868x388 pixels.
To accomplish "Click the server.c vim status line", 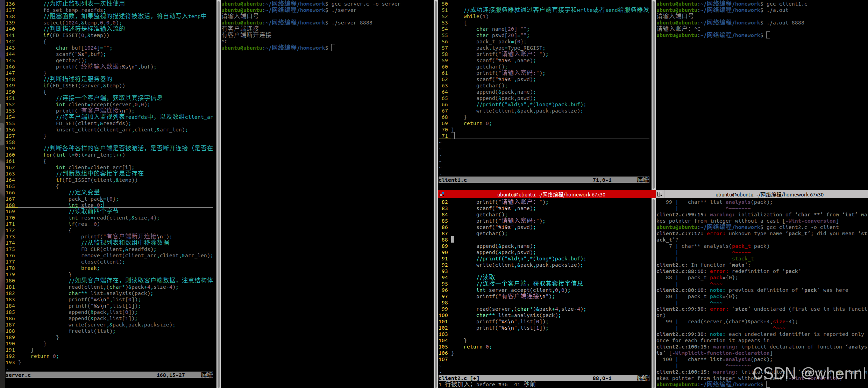I will click(x=109, y=375).
